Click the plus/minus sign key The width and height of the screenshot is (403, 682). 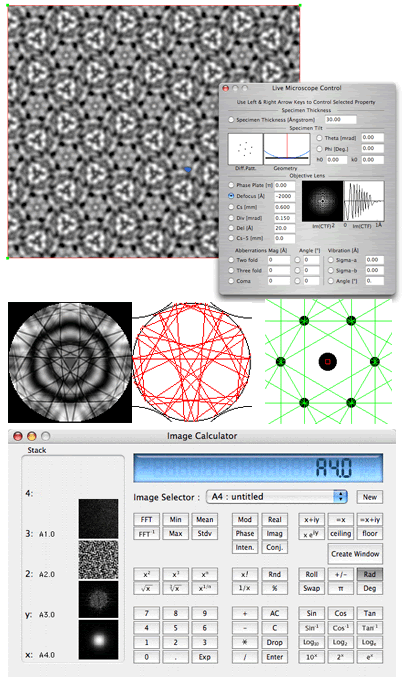[340, 574]
